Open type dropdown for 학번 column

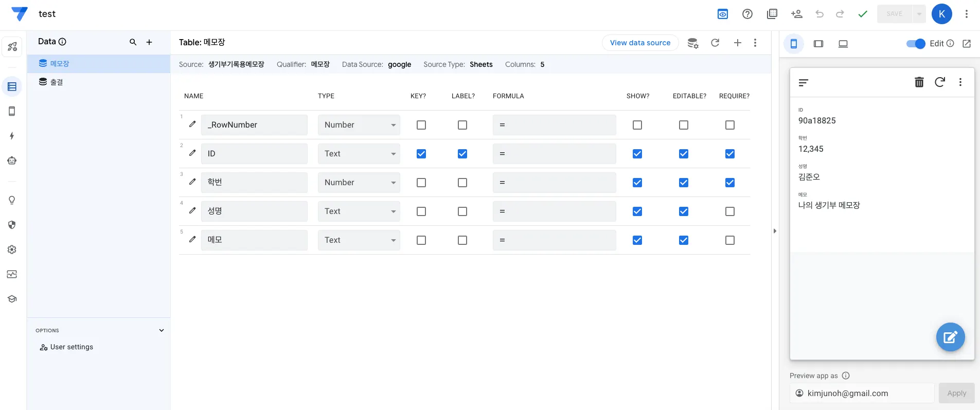click(x=359, y=183)
